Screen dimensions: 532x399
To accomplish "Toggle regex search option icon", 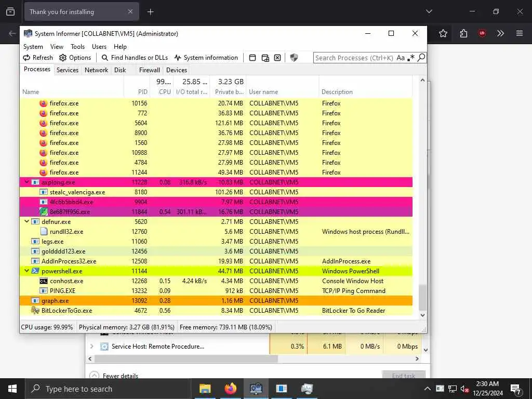I will click(x=411, y=58).
